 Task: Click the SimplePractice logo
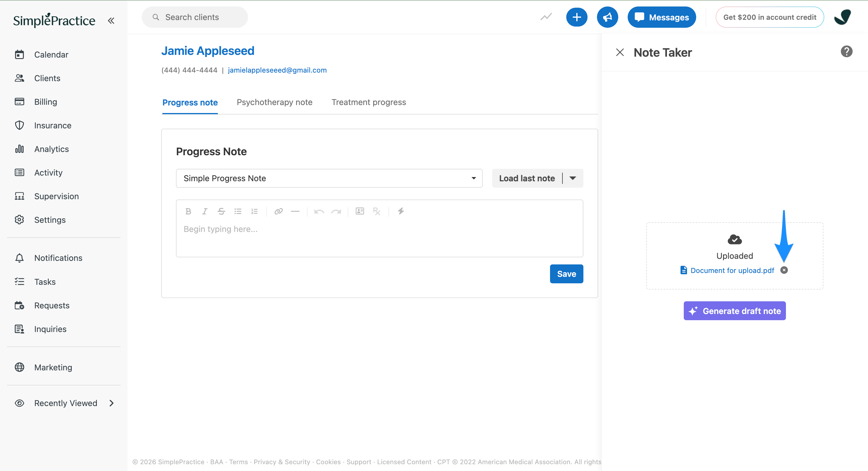point(54,20)
